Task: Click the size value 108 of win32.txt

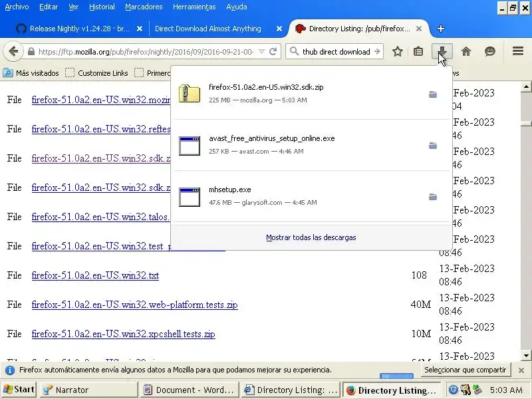Action: click(x=419, y=275)
